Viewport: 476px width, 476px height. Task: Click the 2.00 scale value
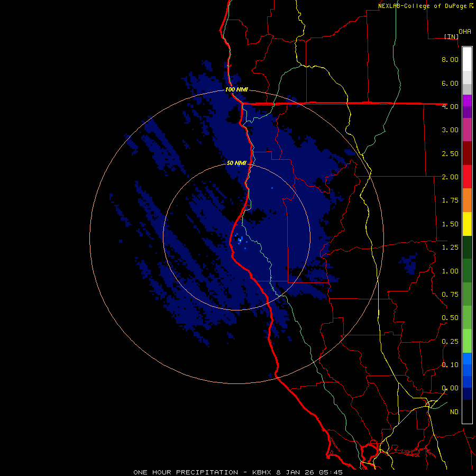[x=450, y=177]
